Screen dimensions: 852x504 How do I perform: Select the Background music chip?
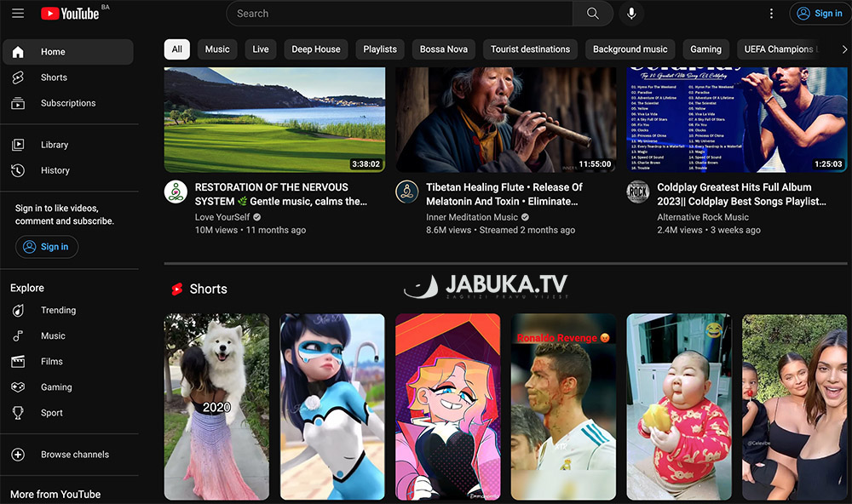pos(630,49)
